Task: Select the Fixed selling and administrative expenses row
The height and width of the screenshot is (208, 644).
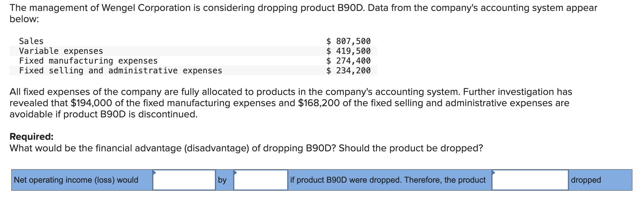Action: click(120, 70)
